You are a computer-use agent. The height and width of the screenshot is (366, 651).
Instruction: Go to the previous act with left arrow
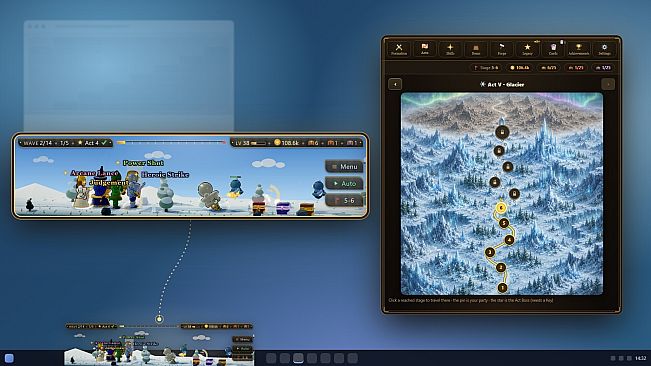tap(395, 84)
